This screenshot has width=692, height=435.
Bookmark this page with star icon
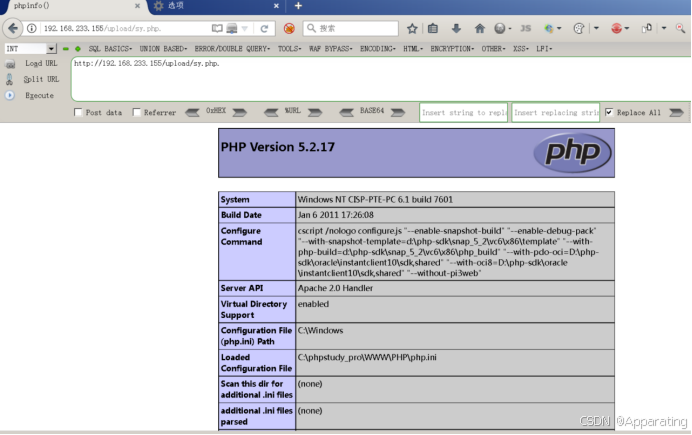point(412,29)
